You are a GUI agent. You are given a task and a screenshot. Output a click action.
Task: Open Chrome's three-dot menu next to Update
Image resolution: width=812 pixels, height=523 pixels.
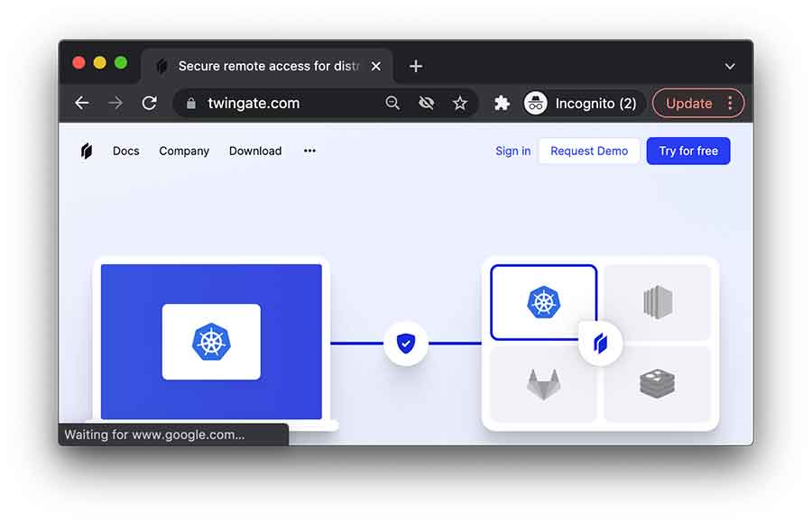point(732,103)
